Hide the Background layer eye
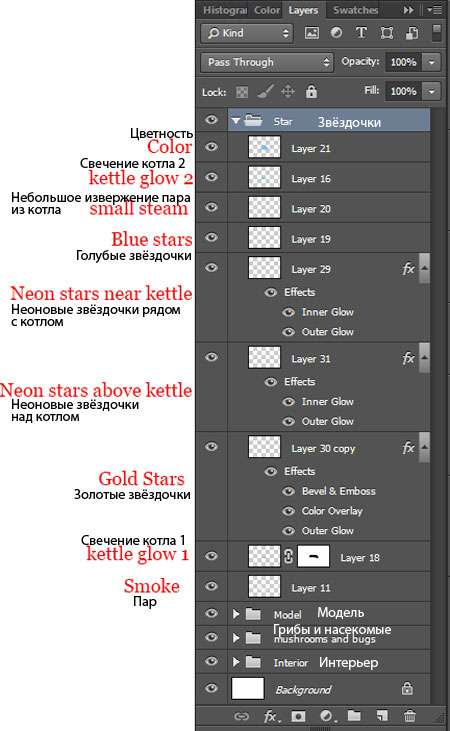450x731 pixels. pos(211,688)
